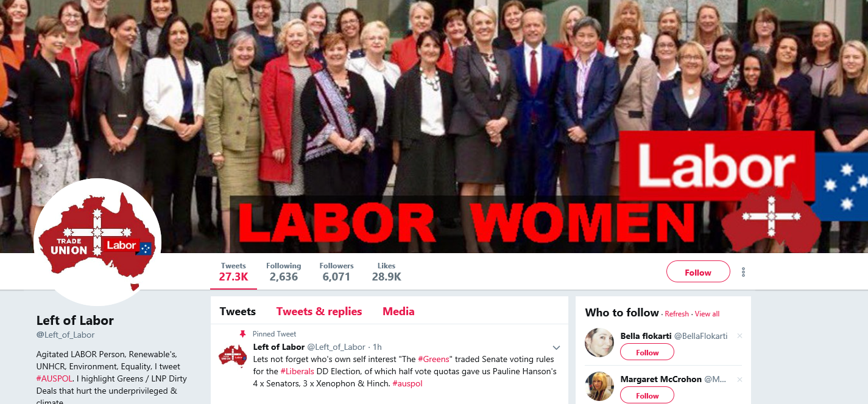Click the Left of Labor profile avatar

[x=97, y=242]
